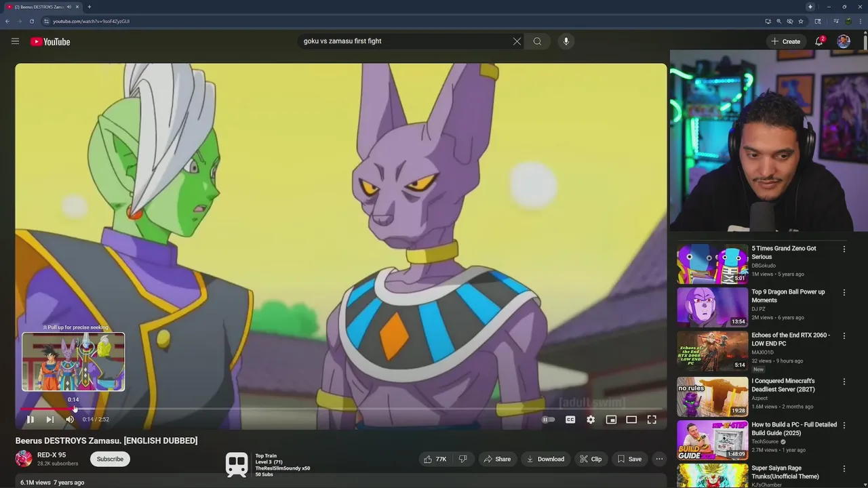This screenshot has height=488, width=868.
Task: Open options menu for Super Saiyan Rage Trunks
Action: click(844, 469)
